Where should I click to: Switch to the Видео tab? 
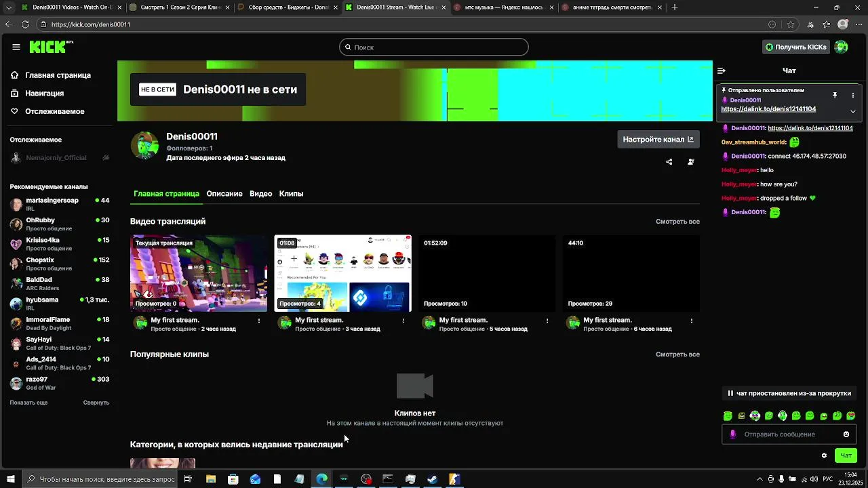(x=260, y=194)
